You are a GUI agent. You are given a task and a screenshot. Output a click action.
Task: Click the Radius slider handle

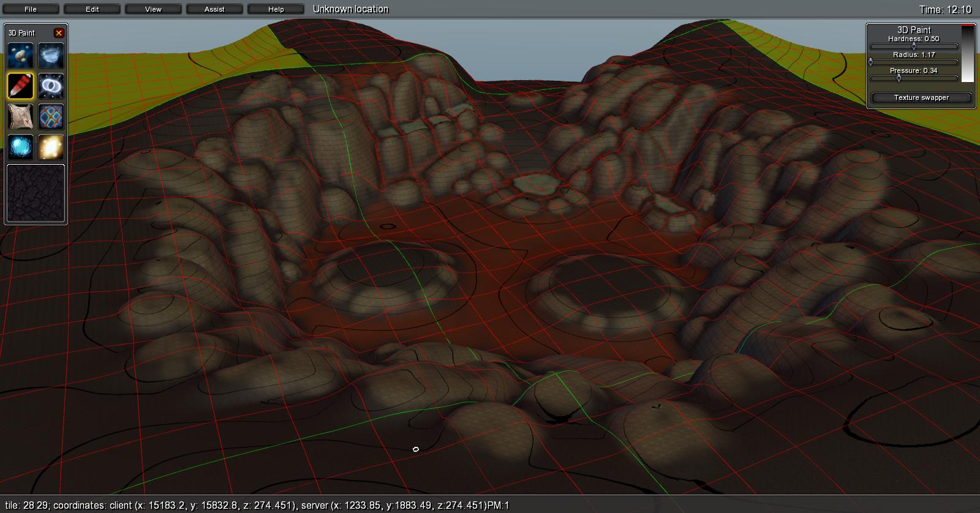[871, 62]
